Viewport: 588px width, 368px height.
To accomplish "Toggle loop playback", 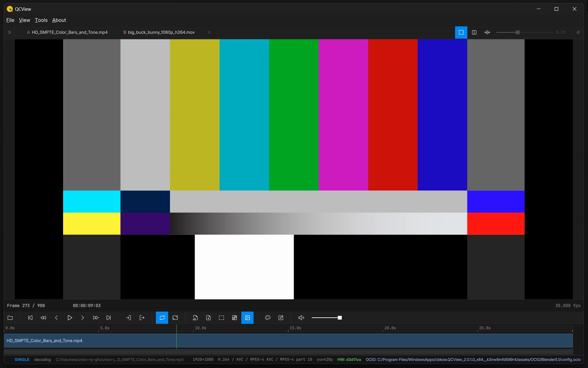I will pos(162,318).
